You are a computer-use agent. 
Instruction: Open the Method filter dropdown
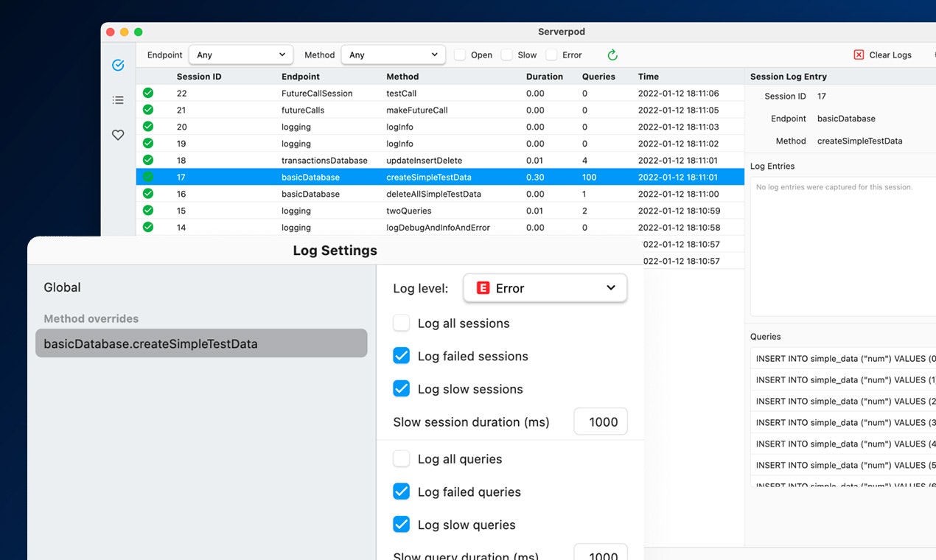[x=394, y=55]
